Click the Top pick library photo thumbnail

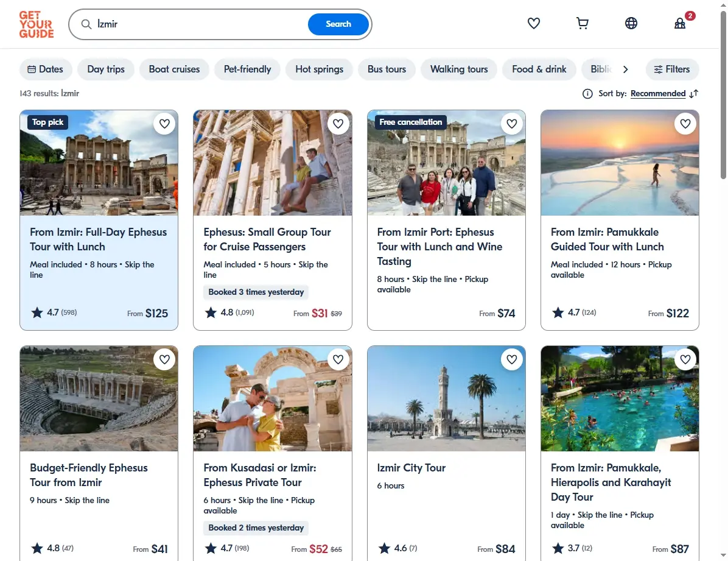[99, 163]
